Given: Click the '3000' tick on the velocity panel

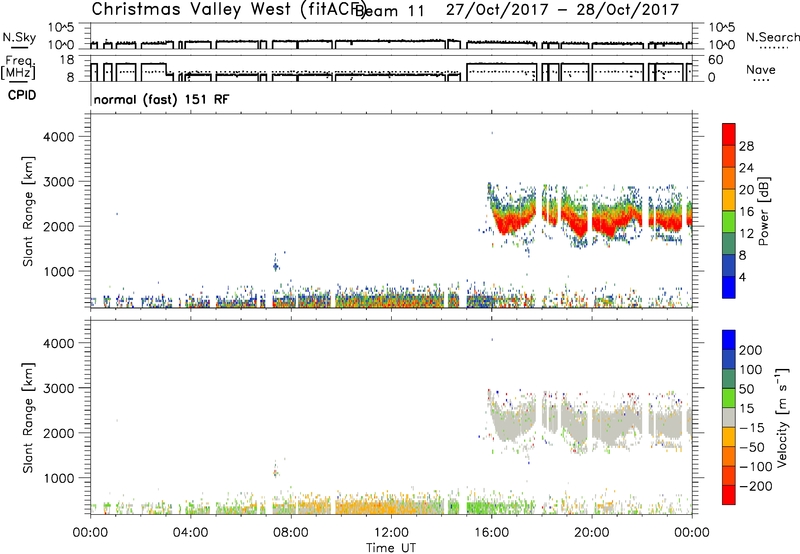Looking at the screenshot, I should (59, 388).
